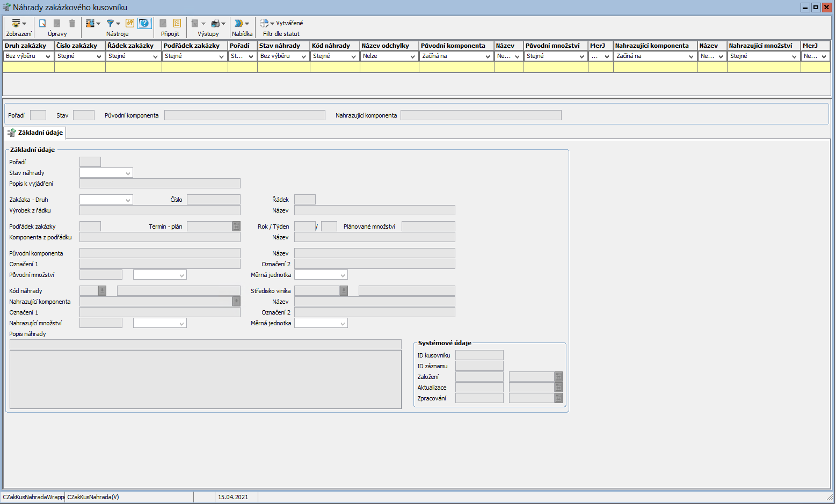
Task: Expand the Stav náhrady form combo box
Action: tap(128, 173)
